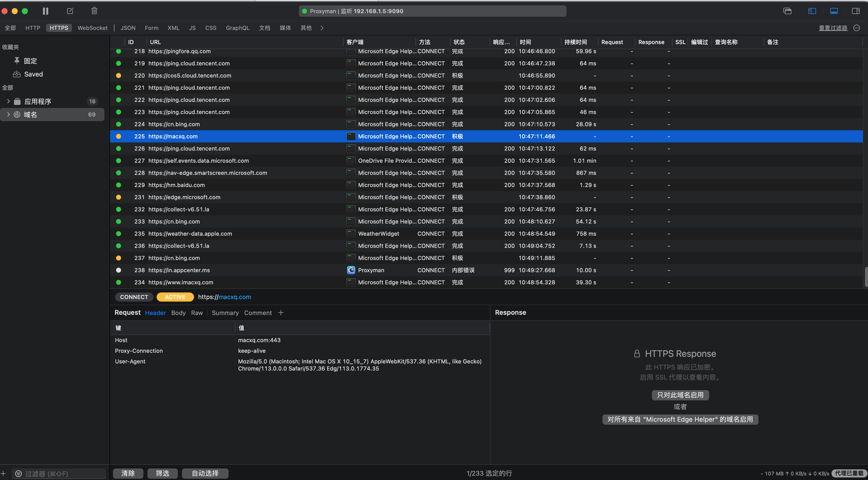Toggle the right side panel layout

(856, 11)
